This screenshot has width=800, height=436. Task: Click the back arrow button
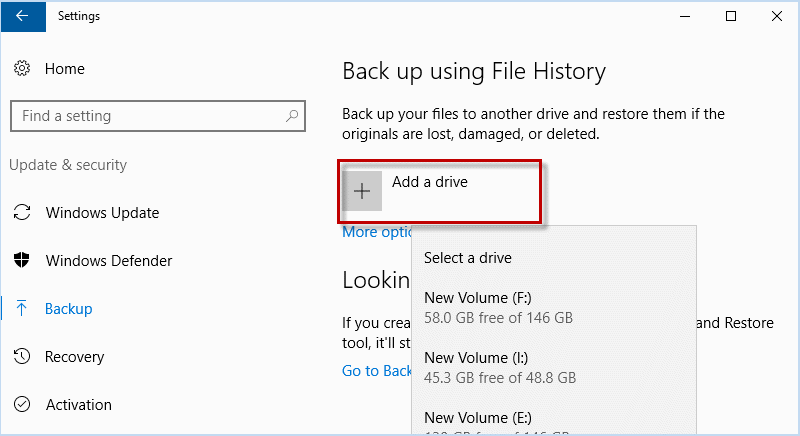(23, 16)
